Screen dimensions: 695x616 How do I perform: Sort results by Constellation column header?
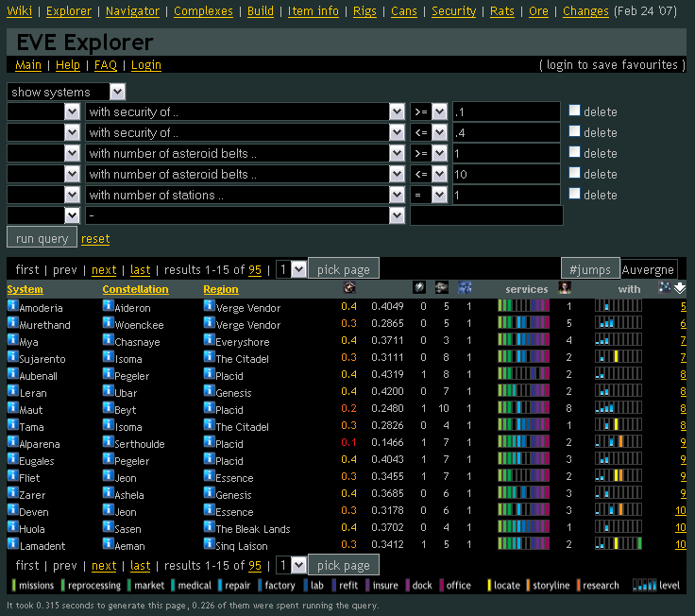tap(136, 289)
